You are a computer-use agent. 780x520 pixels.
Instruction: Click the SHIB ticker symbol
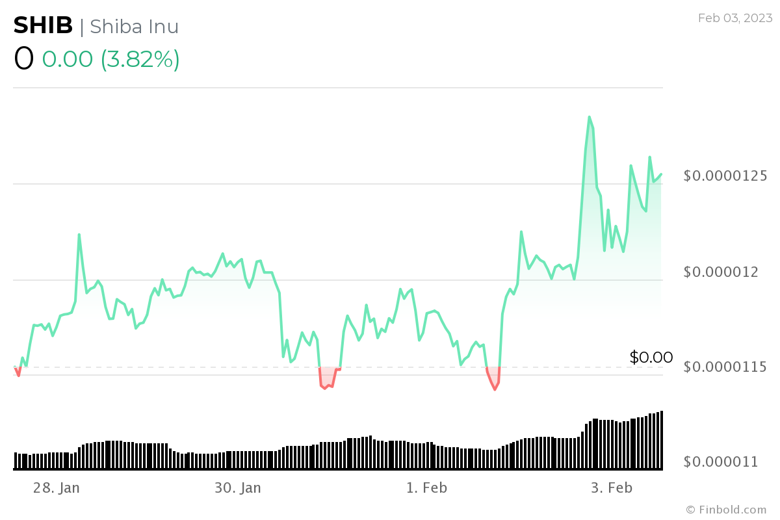42,26
